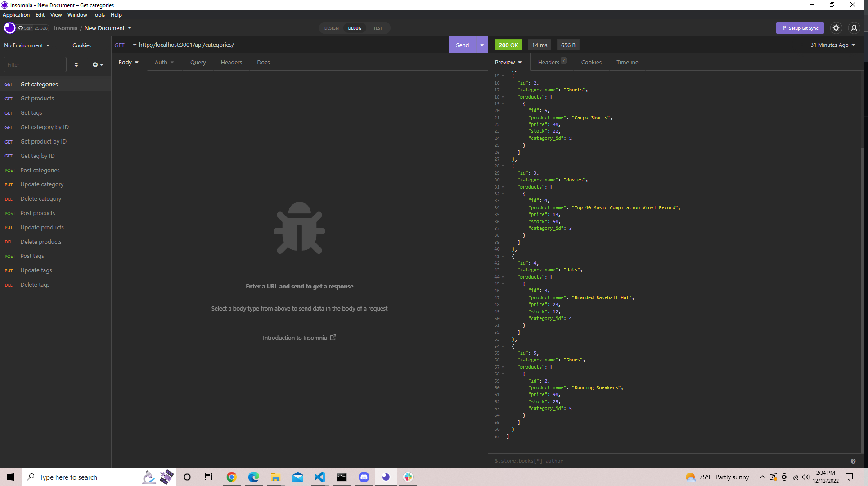868x486 pixels.
Task: Click the Windows Start button
Action: pyautogui.click(x=11, y=477)
